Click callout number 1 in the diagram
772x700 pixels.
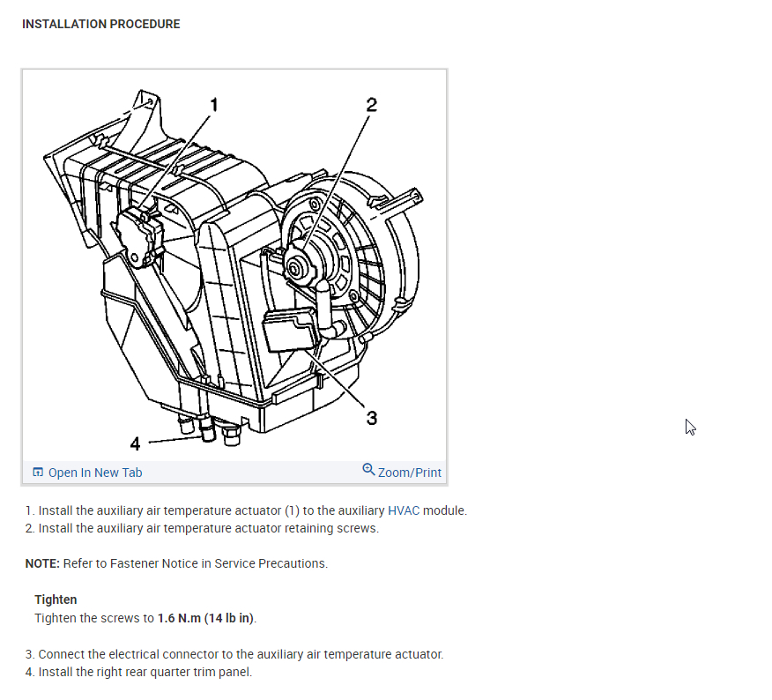point(213,104)
